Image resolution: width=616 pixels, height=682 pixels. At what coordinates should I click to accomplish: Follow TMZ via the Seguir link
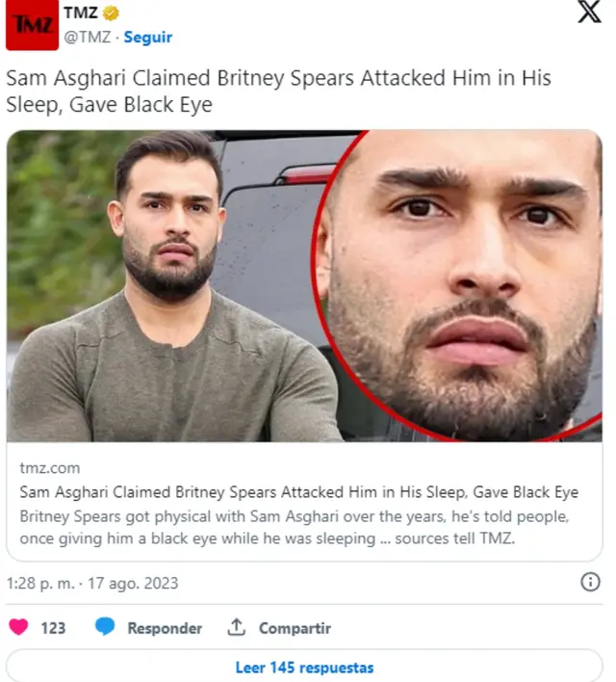(148, 37)
